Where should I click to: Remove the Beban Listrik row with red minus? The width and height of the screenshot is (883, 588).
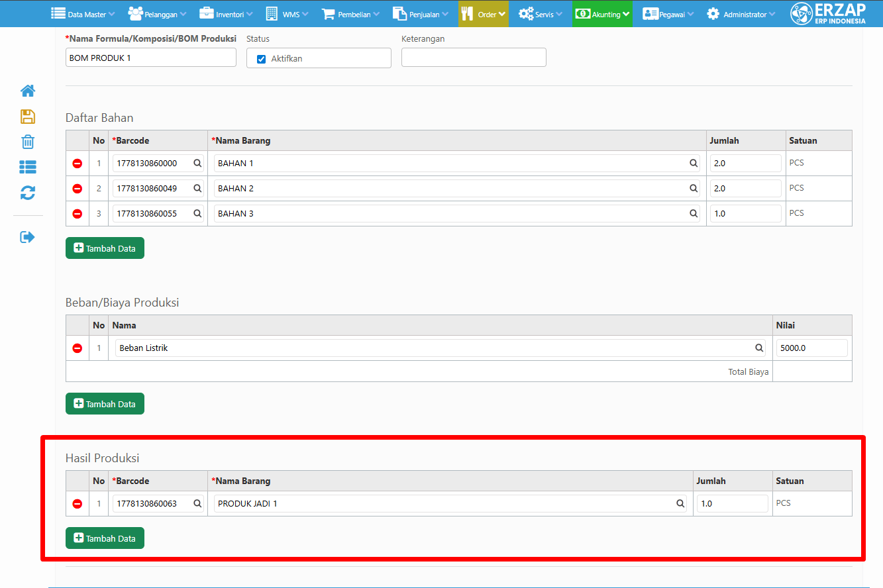78,348
